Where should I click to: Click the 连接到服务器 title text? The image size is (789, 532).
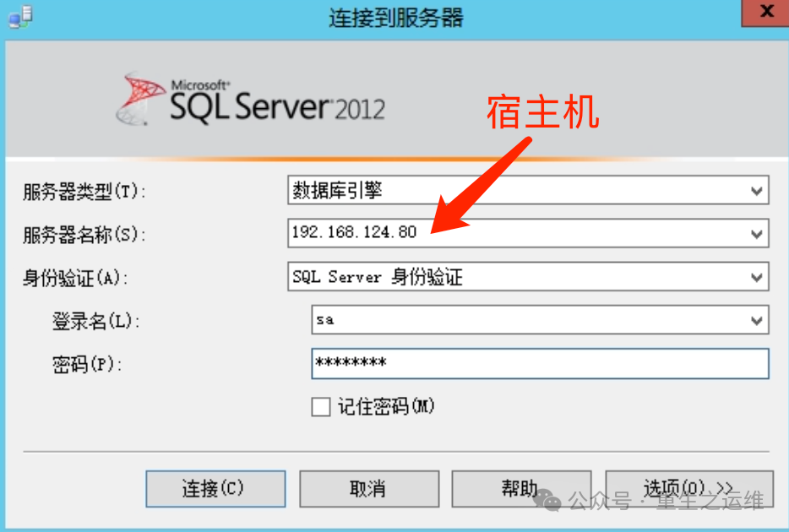[x=396, y=18]
